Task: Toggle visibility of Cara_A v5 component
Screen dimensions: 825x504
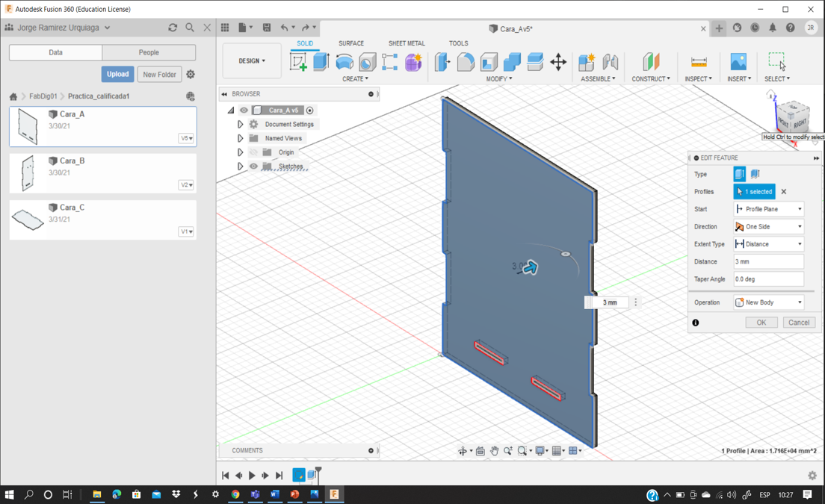Action: pyautogui.click(x=244, y=111)
